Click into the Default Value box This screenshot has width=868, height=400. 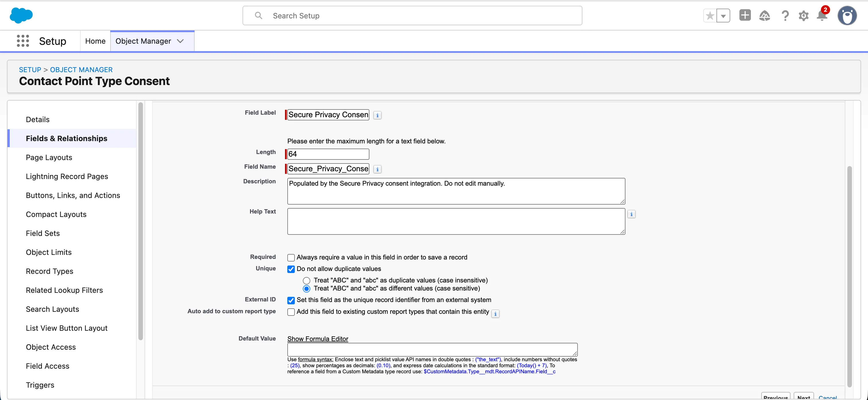pos(432,350)
